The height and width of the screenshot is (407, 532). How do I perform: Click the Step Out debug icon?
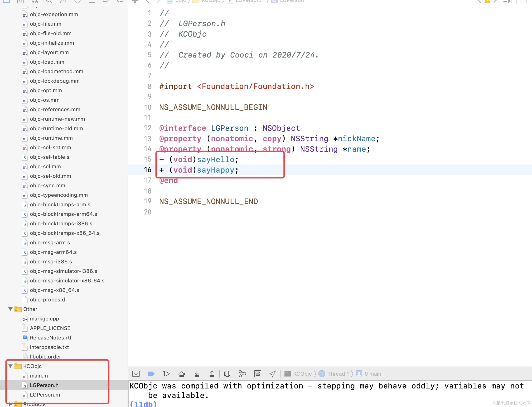(212, 374)
